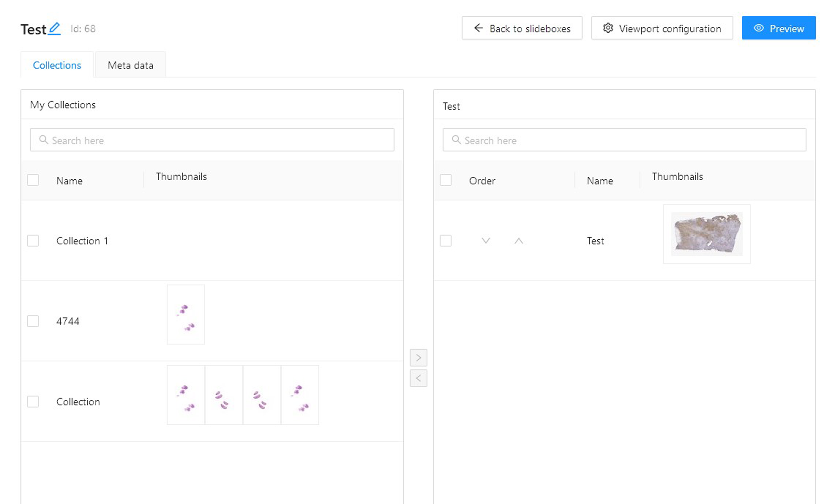Image resolution: width=835 pixels, height=504 pixels.
Task: Click the gear icon in Viewport configuration
Action: (x=608, y=28)
